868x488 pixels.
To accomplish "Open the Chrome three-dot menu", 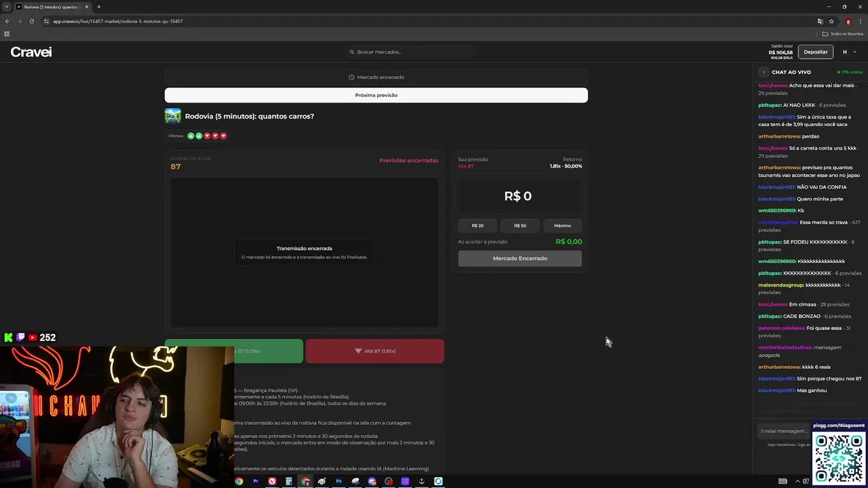I will (x=860, y=21).
